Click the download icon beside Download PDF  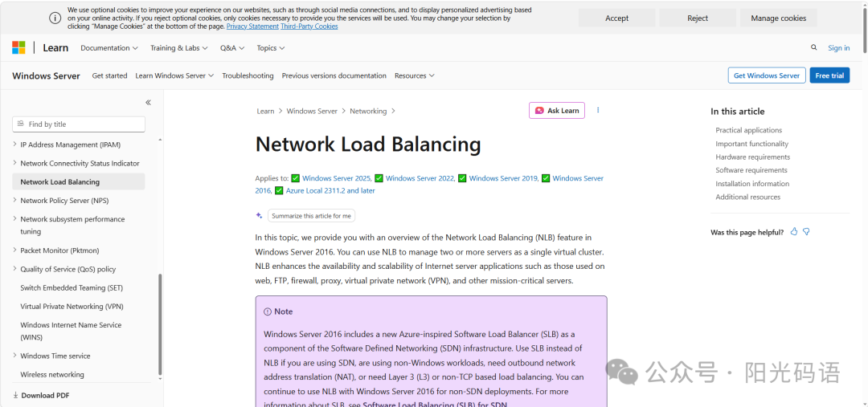[x=15, y=396]
